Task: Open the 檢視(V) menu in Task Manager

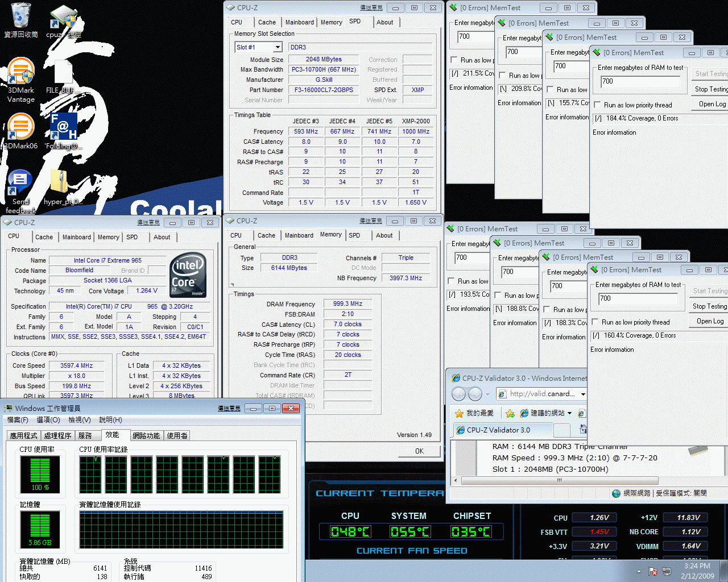Action: click(x=80, y=419)
